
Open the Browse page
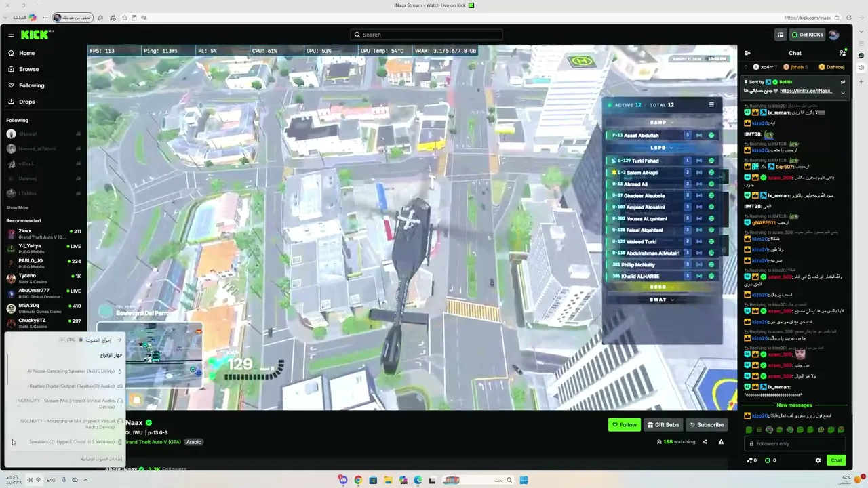(x=23, y=69)
